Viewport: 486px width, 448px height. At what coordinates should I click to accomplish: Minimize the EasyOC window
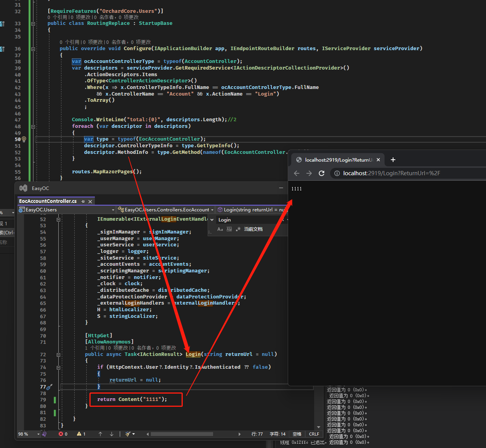point(281,188)
